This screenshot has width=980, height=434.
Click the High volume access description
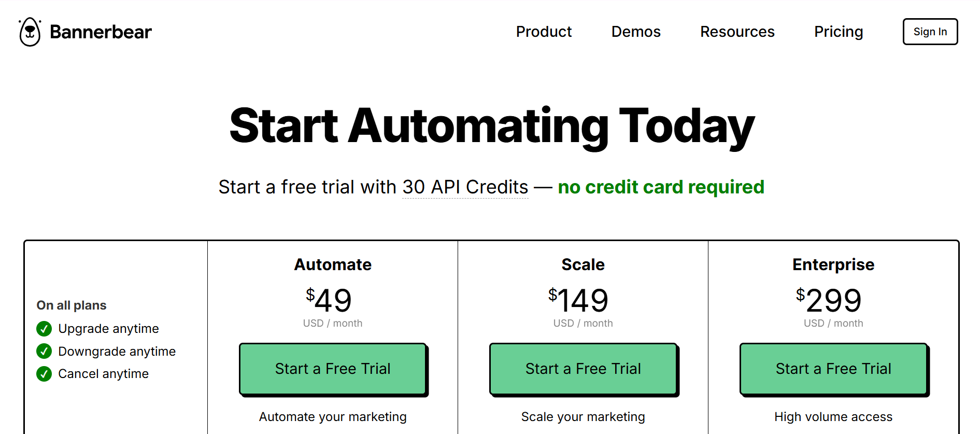point(833,416)
